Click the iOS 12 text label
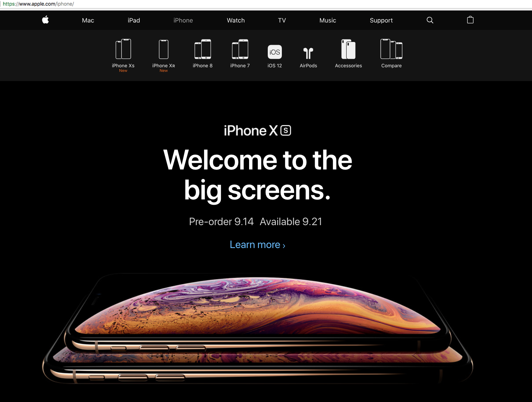The width and height of the screenshot is (532, 402). 275,66
